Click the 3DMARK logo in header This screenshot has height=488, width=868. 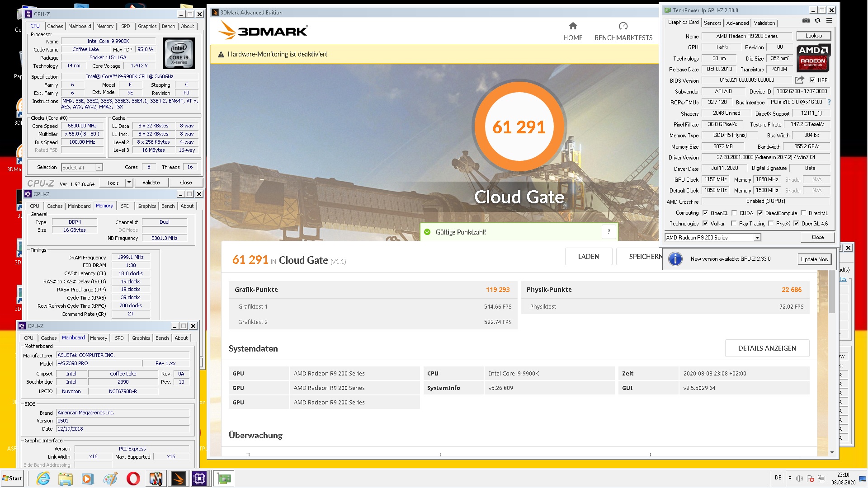click(x=263, y=31)
